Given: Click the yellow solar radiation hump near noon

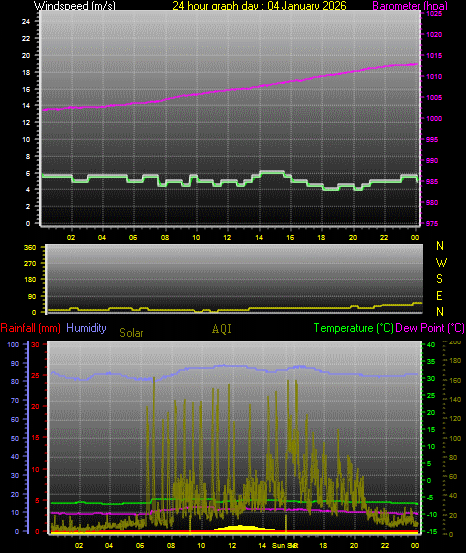Looking at the screenshot, I should 243,528.
